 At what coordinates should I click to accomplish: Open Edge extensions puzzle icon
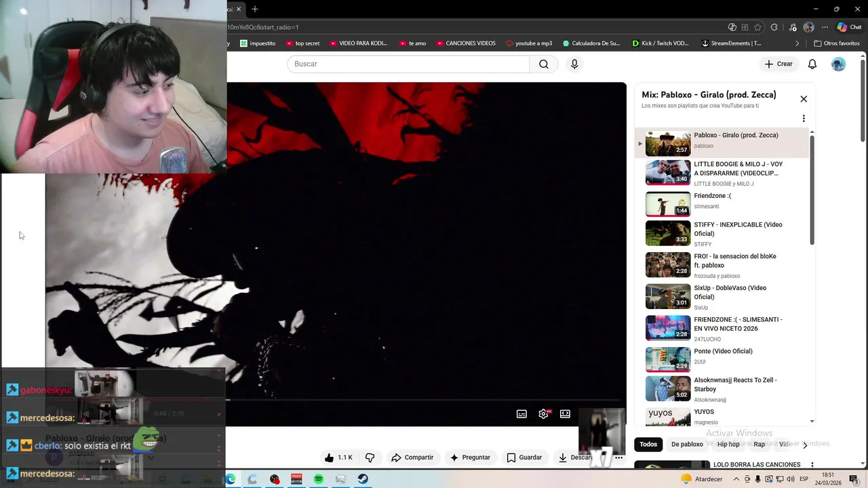pyautogui.click(x=774, y=27)
